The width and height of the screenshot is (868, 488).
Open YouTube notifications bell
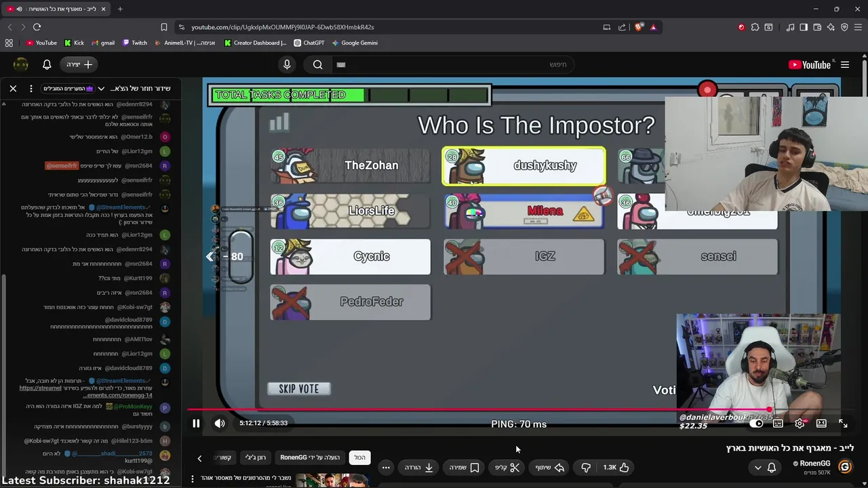47,64
